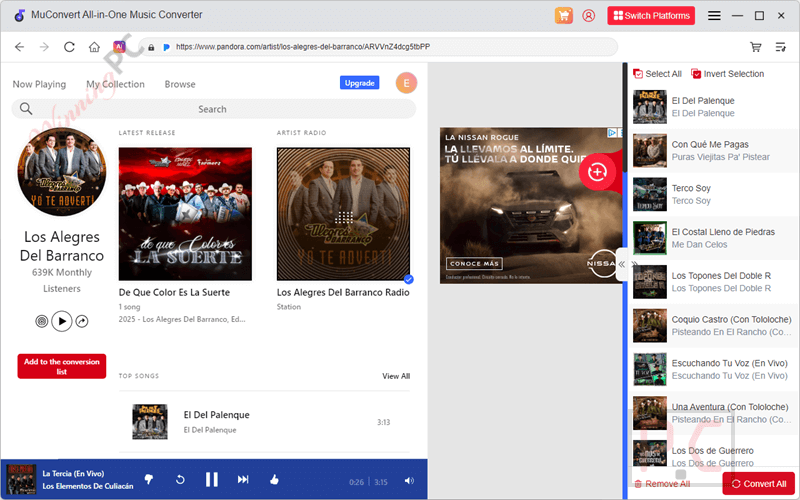
Task: Open the ad choices icon on Nissan ad
Action: pos(612,133)
